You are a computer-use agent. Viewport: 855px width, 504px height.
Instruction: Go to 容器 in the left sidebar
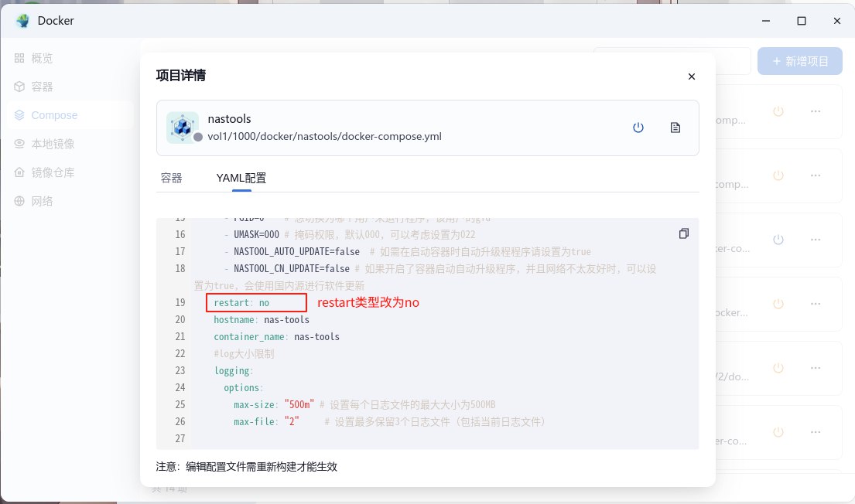[x=42, y=87]
